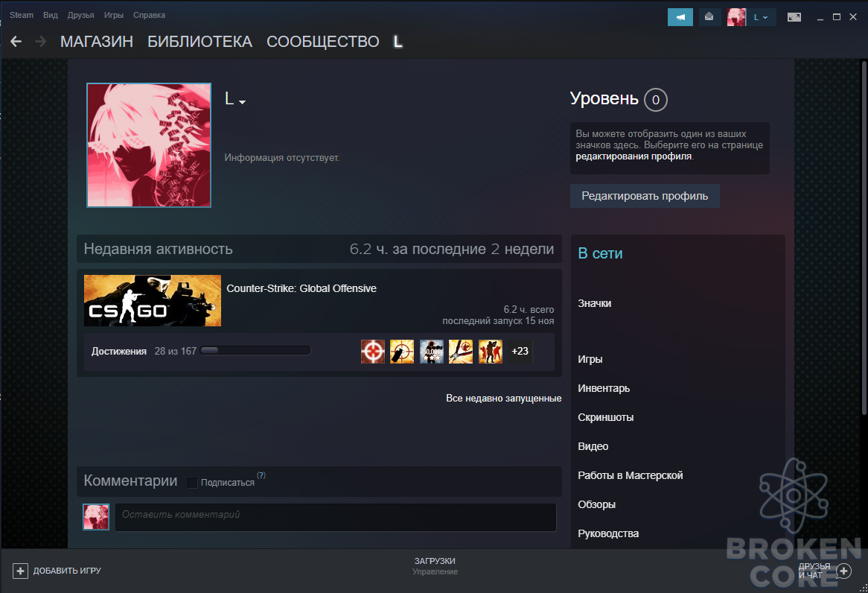Follow the редактирования профиля link
The width and height of the screenshot is (868, 593).
pos(634,156)
